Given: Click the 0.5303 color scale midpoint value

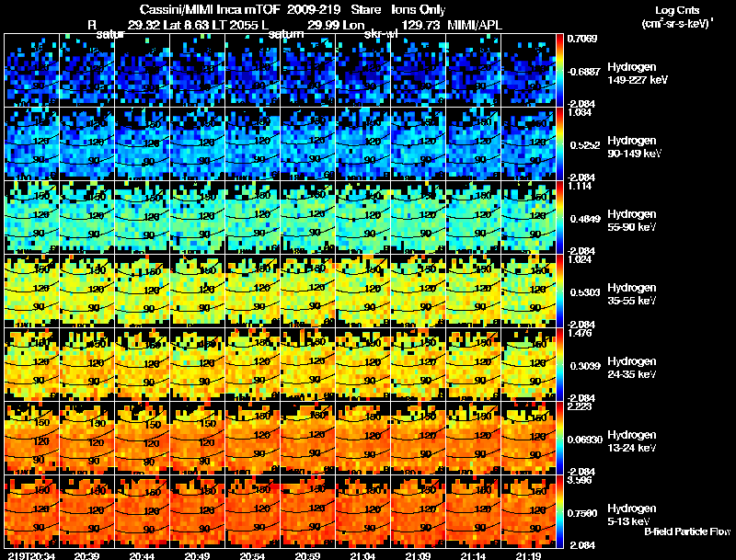Looking at the screenshot, I should (x=585, y=292).
